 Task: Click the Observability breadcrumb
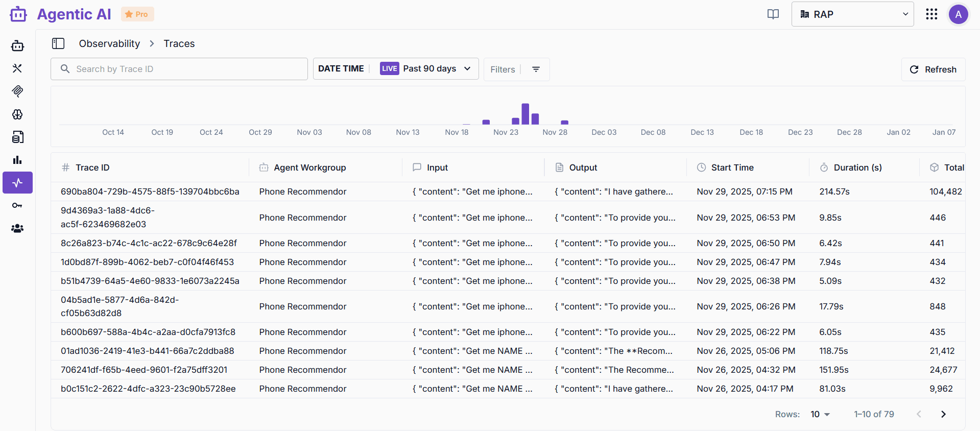tap(109, 43)
